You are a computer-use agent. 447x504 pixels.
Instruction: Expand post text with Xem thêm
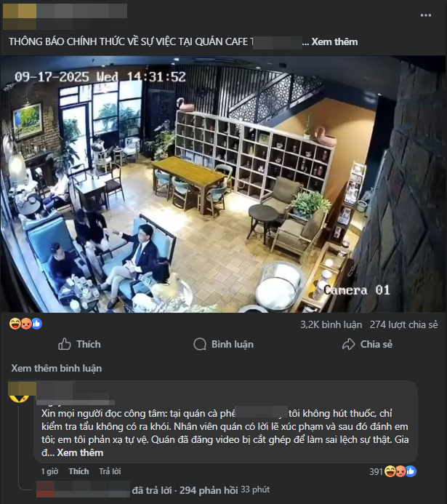[x=334, y=41]
